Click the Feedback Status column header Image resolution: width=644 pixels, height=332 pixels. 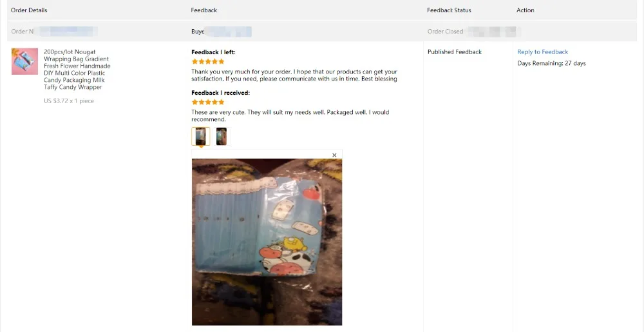449,10
